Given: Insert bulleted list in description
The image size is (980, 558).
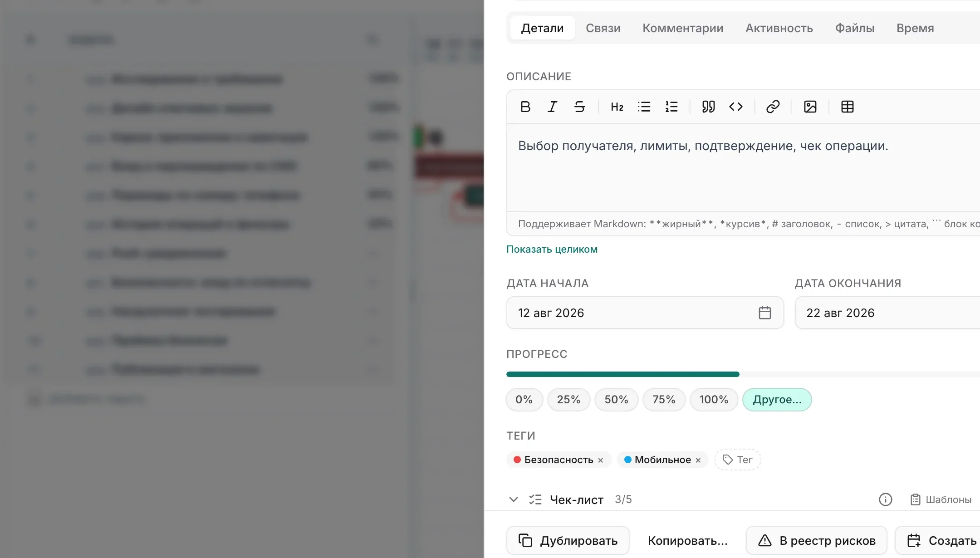Looking at the screenshot, I should (644, 107).
